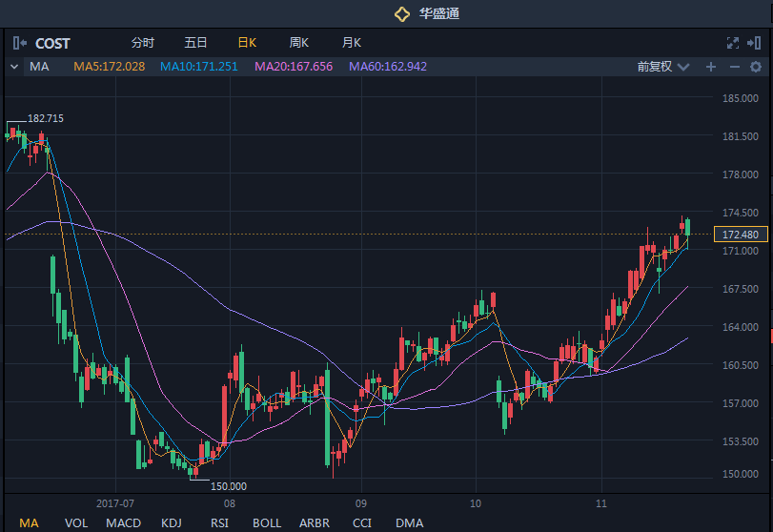The height and width of the screenshot is (532, 773).
Task: Select the RSI indicator
Action: point(219,522)
